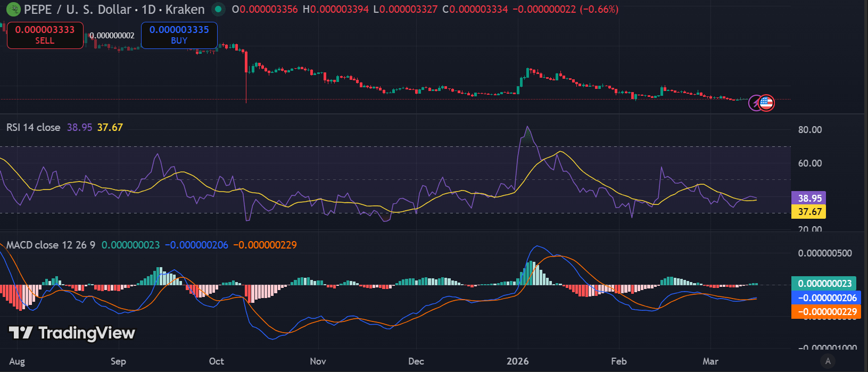Open the purple lightning event marker
The image size is (868, 372).
[x=756, y=103]
